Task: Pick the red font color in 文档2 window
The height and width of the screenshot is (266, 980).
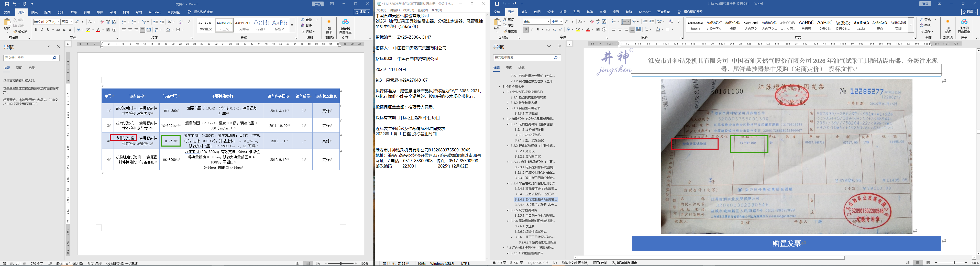Action: click(98, 30)
